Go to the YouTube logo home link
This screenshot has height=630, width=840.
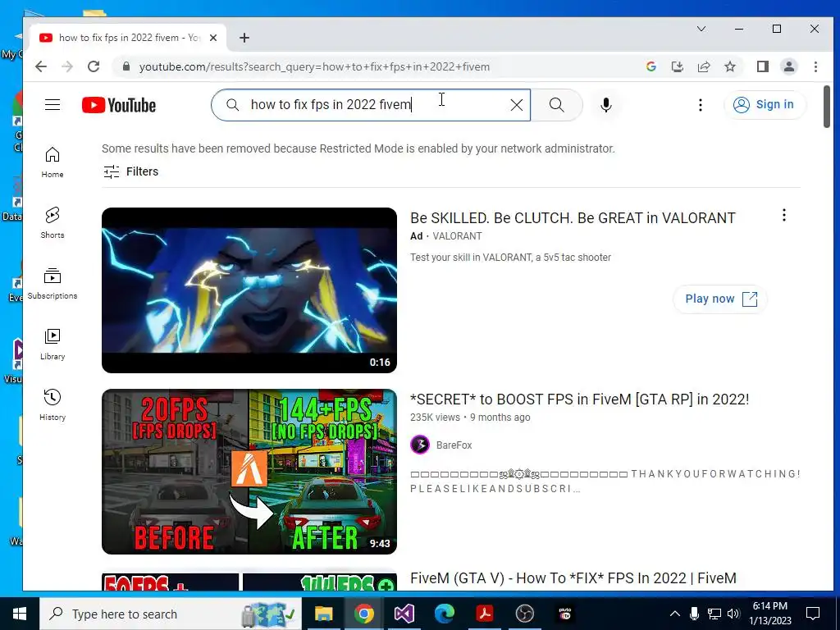[119, 105]
